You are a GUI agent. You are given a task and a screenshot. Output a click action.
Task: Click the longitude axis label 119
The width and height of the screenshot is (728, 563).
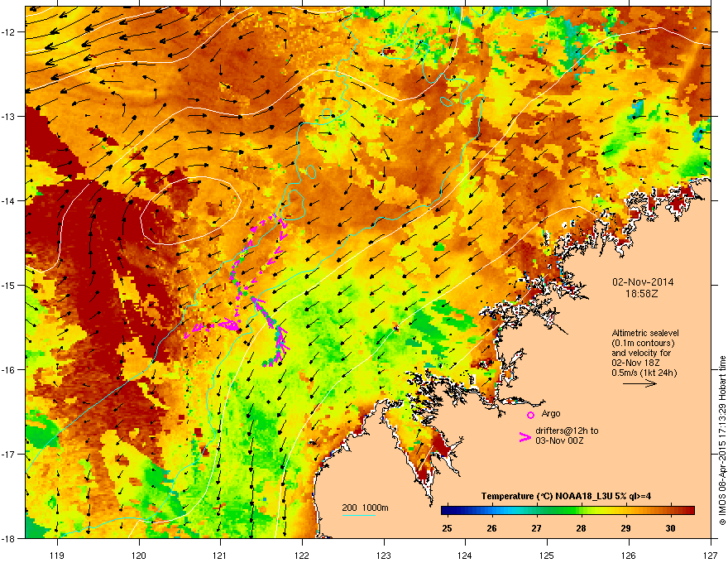pos(56,555)
